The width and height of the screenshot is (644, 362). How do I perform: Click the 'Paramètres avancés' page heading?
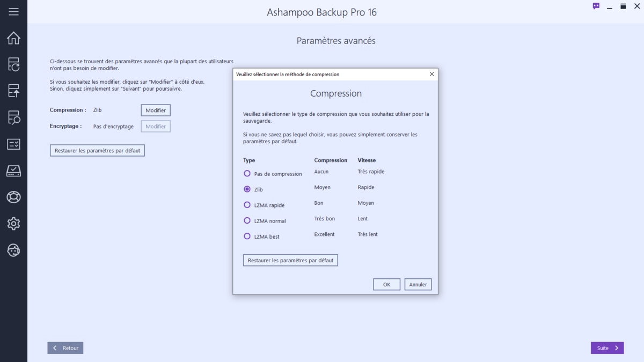[x=336, y=41]
